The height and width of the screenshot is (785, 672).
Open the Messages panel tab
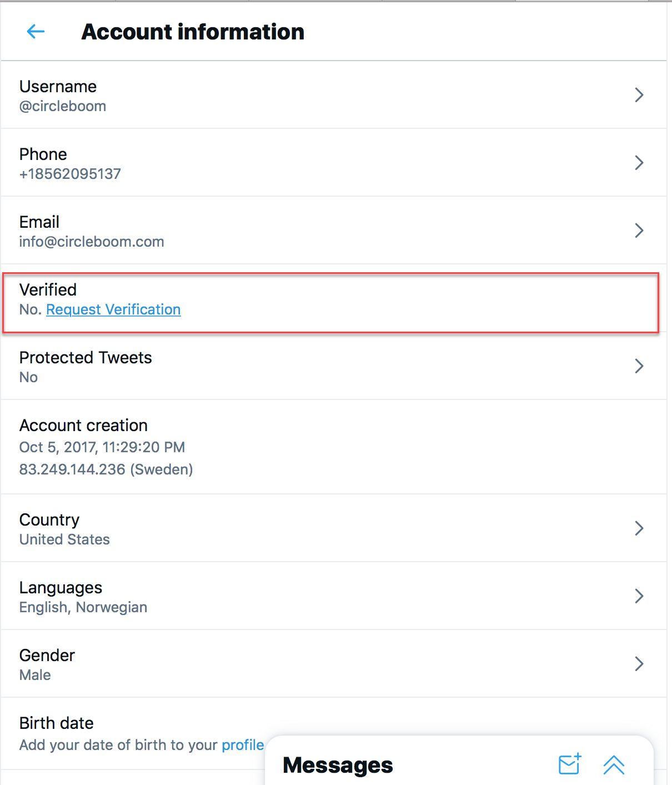pos(338,765)
